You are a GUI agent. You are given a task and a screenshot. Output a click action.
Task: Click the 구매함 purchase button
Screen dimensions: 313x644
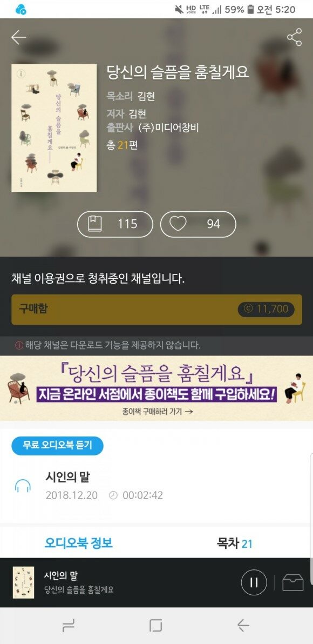click(x=156, y=309)
